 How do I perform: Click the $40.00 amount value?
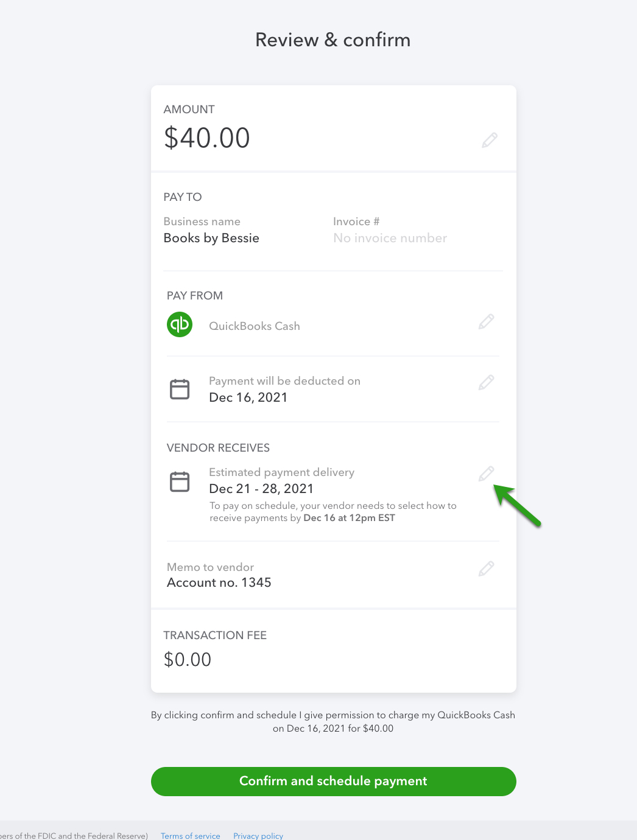click(x=207, y=138)
